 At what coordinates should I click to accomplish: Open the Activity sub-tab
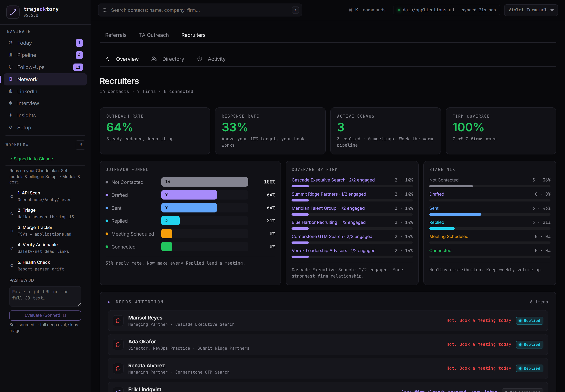click(211, 59)
